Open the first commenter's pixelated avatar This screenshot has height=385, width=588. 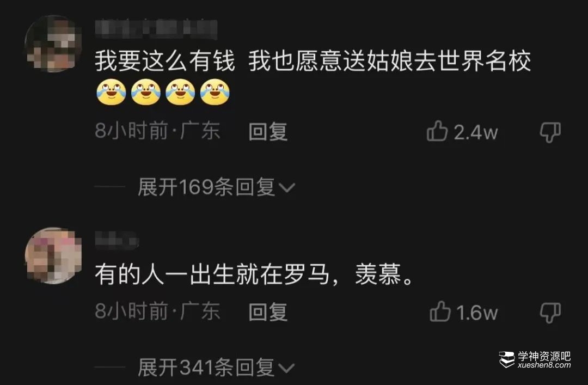53,44
